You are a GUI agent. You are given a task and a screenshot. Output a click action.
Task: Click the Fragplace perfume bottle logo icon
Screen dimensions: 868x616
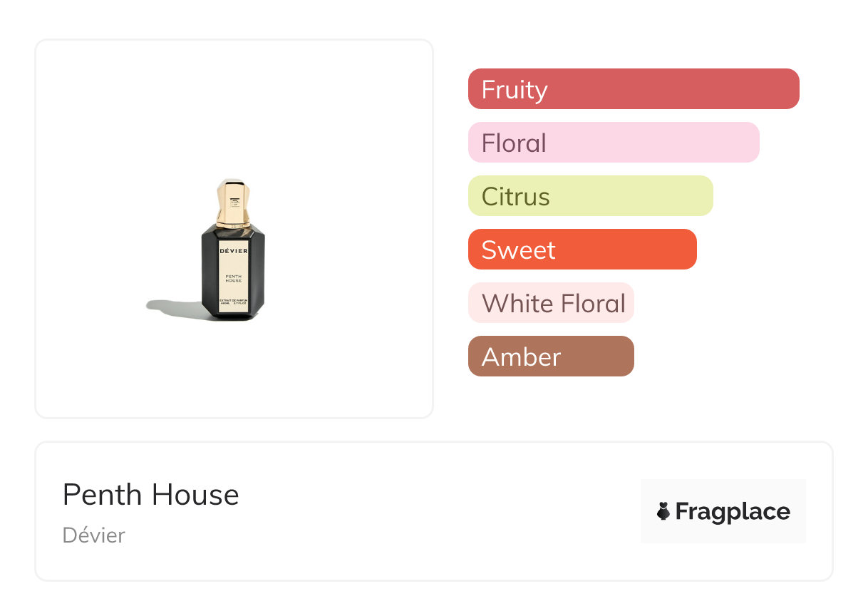click(x=663, y=511)
